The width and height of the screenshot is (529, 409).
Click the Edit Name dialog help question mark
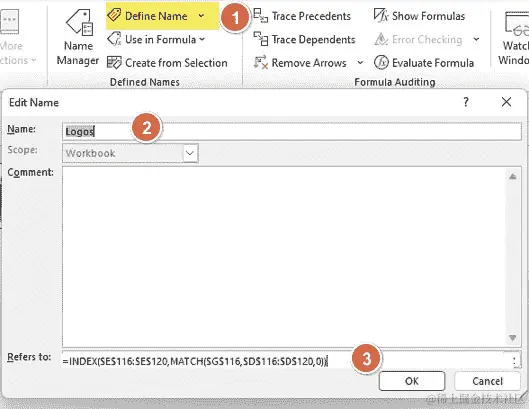466,102
